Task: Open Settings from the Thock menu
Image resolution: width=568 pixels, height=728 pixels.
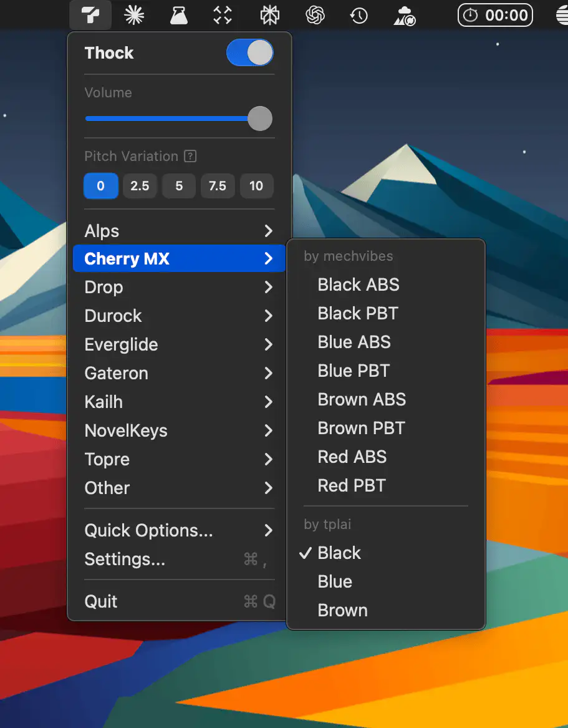Action: click(x=125, y=560)
